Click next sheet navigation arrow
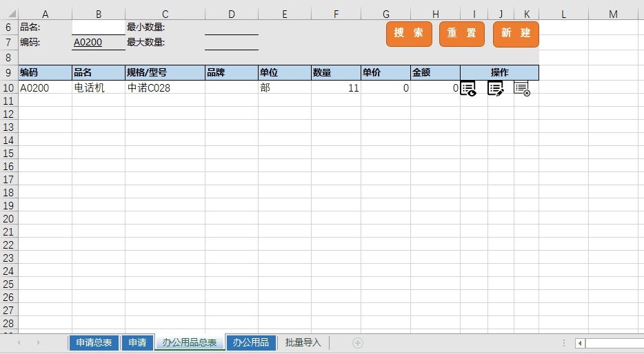The image size is (644, 354). click(x=37, y=342)
